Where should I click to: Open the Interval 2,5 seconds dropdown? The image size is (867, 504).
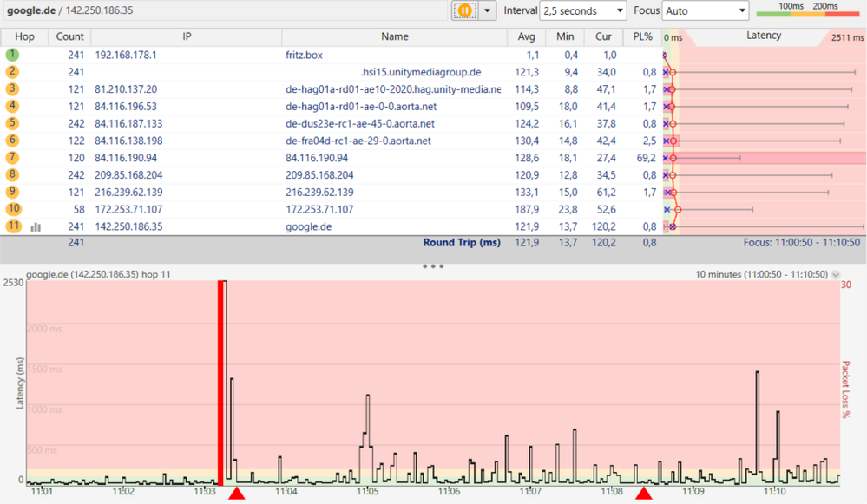[583, 10]
